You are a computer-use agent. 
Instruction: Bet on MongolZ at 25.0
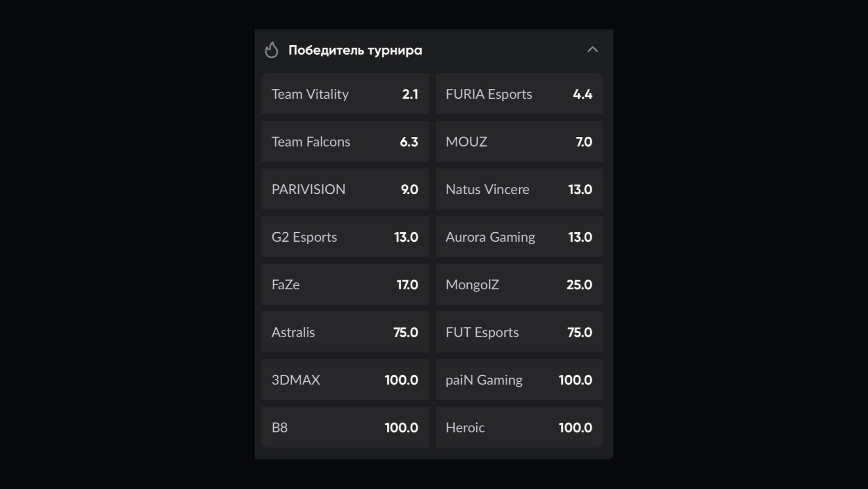click(519, 284)
